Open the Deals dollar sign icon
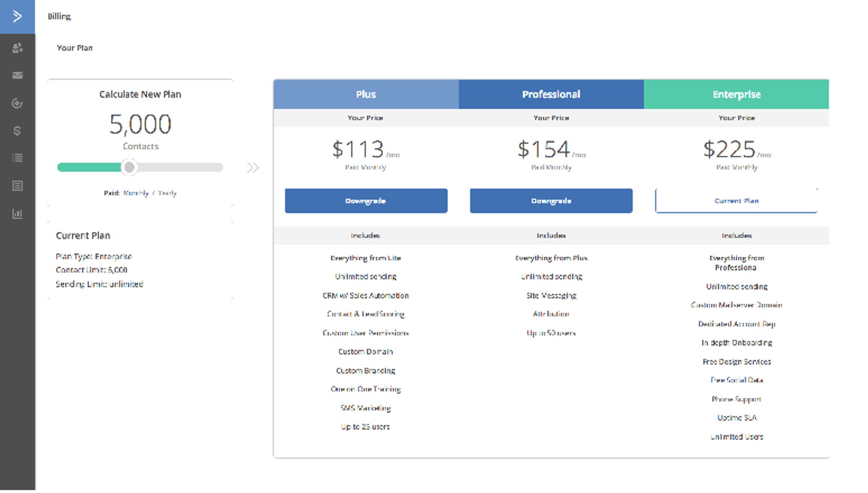Image resolution: width=868 pixels, height=493 pixels. coord(17,131)
